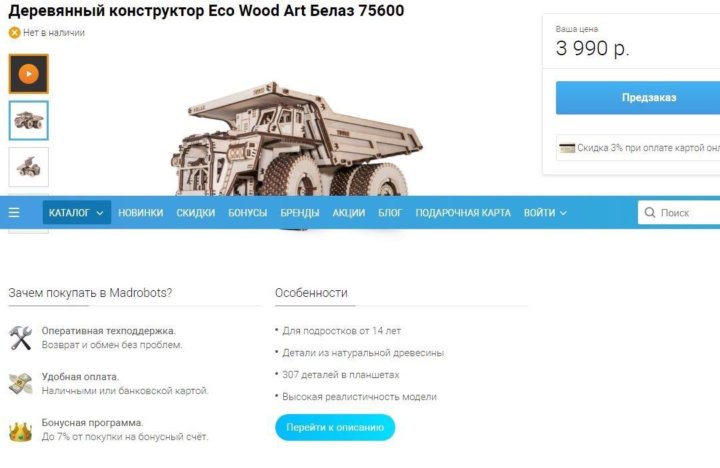The height and width of the screenshot is (468, 720).
Task: Go to the Бренды section
Action: click(x=300, y=213)
